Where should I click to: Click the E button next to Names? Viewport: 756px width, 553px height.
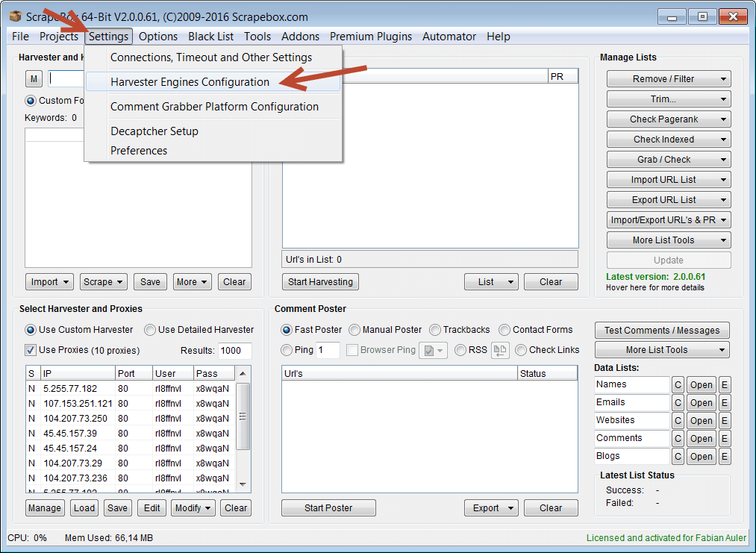tap(724, 385)
